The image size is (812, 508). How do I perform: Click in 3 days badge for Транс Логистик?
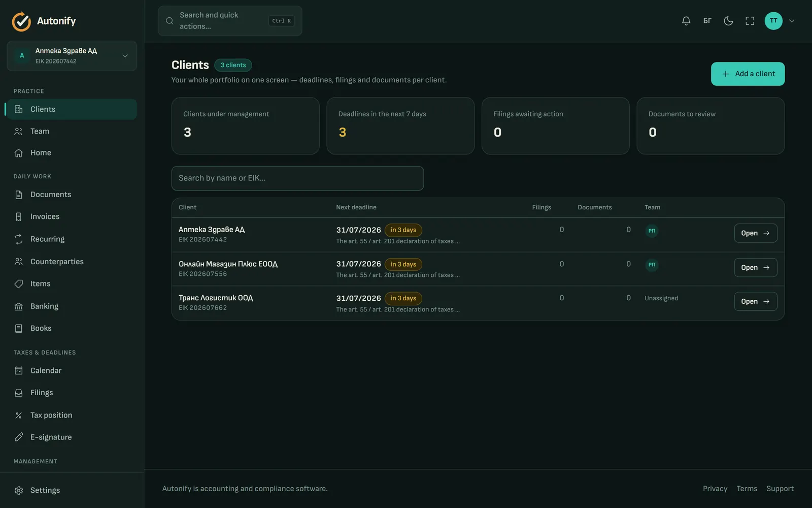403,298
